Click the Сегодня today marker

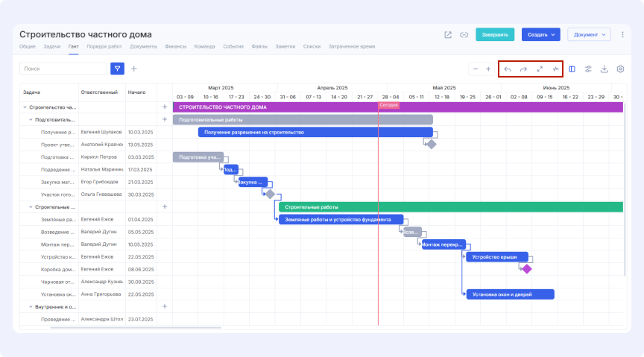tap(388, 105)
